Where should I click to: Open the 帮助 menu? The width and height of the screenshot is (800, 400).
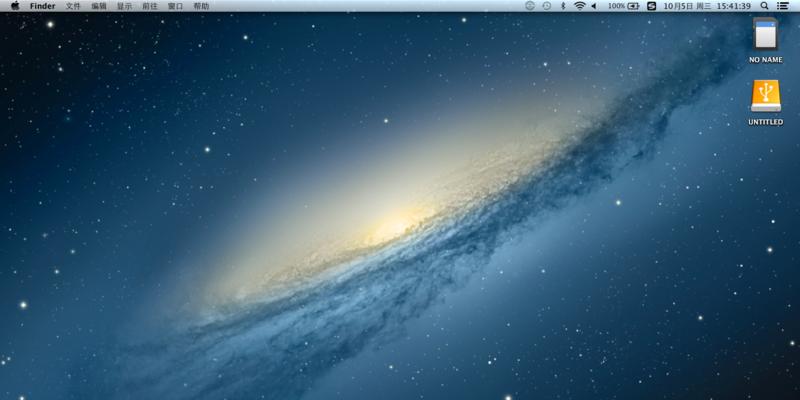tap(201, 6)
